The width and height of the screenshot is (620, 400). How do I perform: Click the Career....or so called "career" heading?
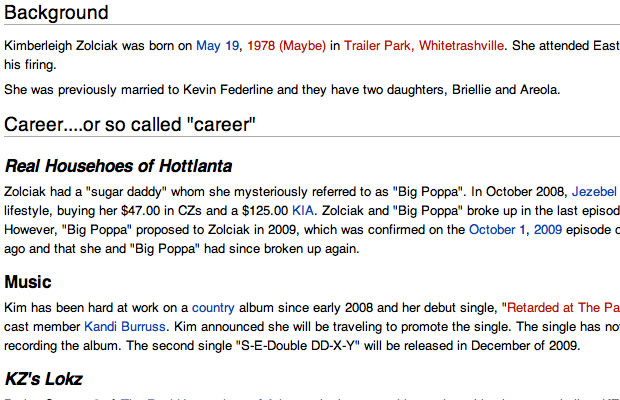point(130,125)
